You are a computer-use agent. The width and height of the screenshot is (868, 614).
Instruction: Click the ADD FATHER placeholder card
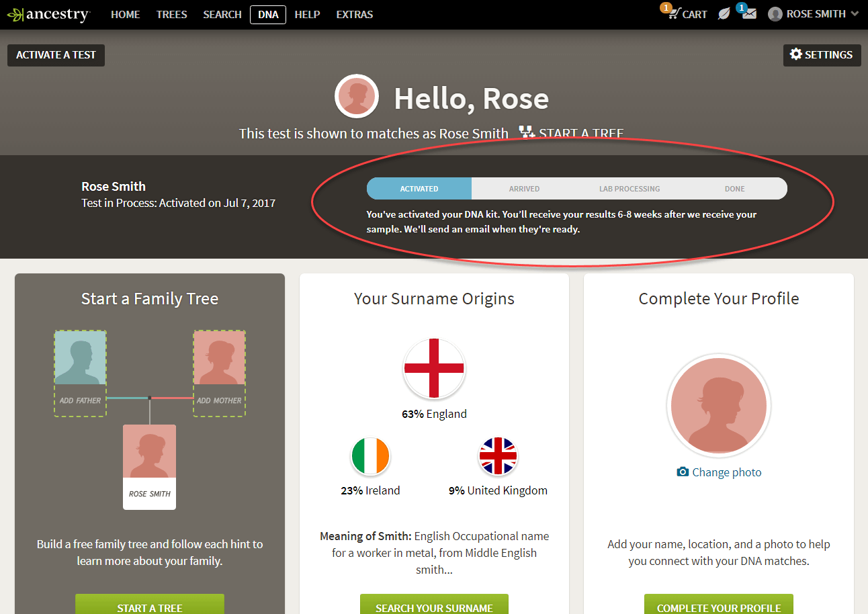tap(81, 374)
